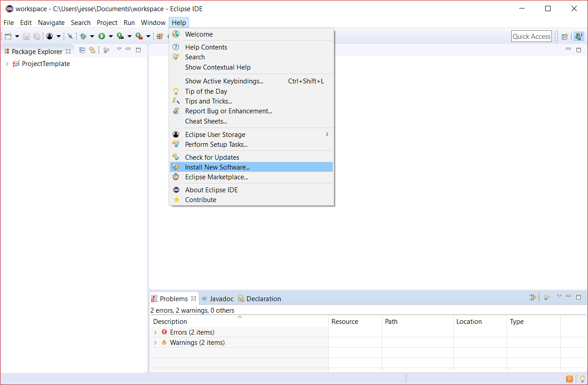The width and height of the screenshot is (588, 385).
Task: Launch Coverage using the coverage toolbar icon
Action: point(120,36)
